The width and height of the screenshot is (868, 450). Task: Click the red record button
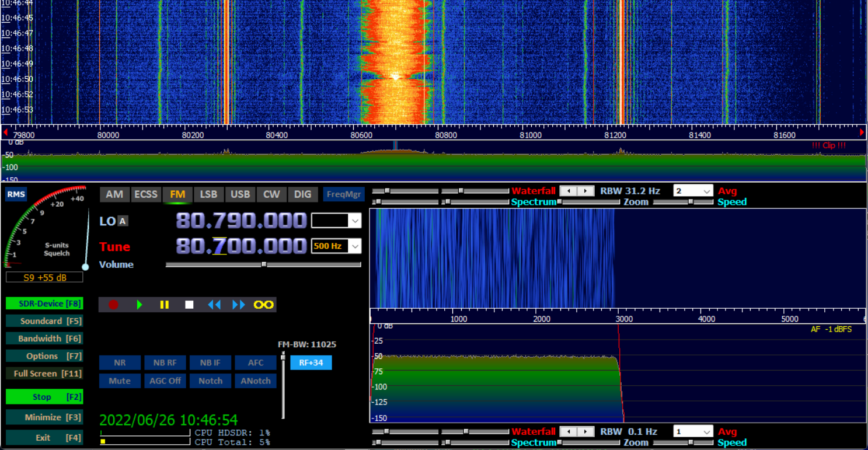[x=113, y=305]
